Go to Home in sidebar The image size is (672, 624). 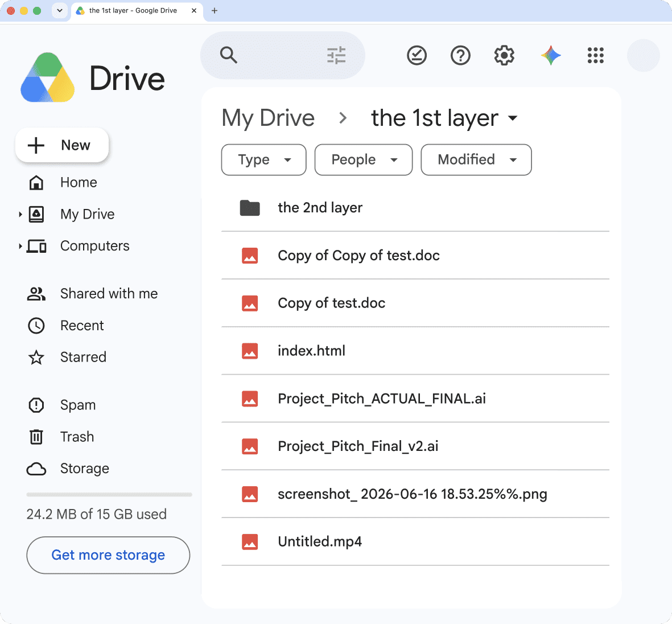(x=79, y=182)
